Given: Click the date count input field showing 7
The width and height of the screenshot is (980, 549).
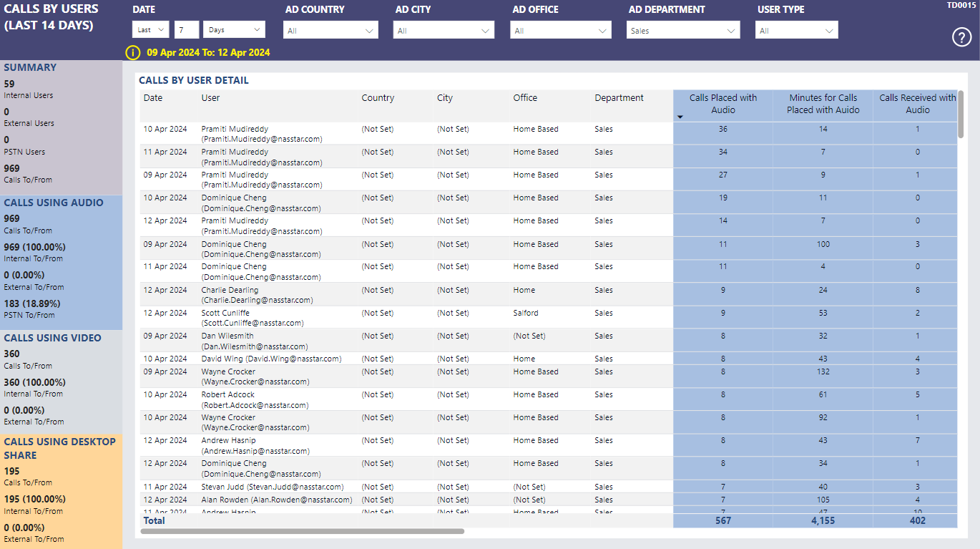Looking at the screenshot, I should (x=187, y=30).
